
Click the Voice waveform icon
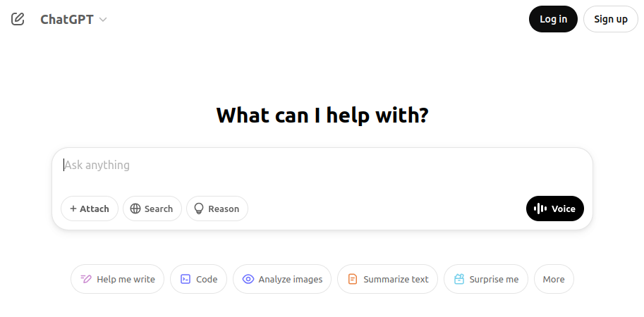(x=540, y=209)
